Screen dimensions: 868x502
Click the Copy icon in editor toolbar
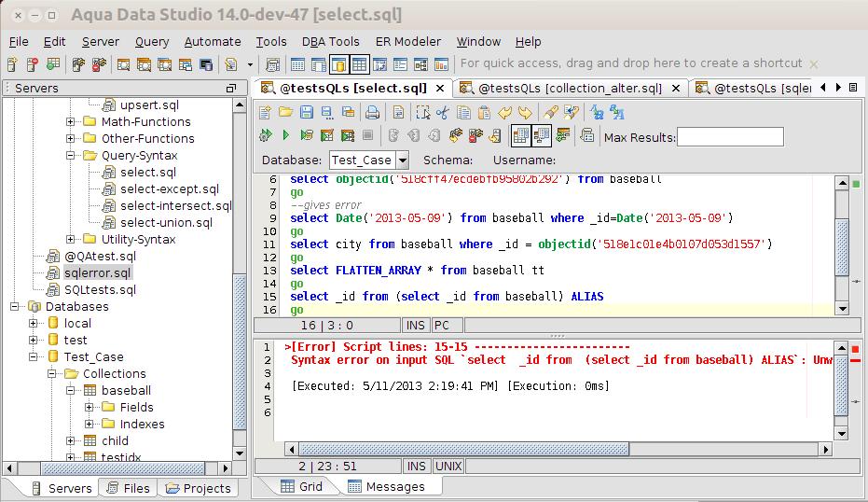464,113
